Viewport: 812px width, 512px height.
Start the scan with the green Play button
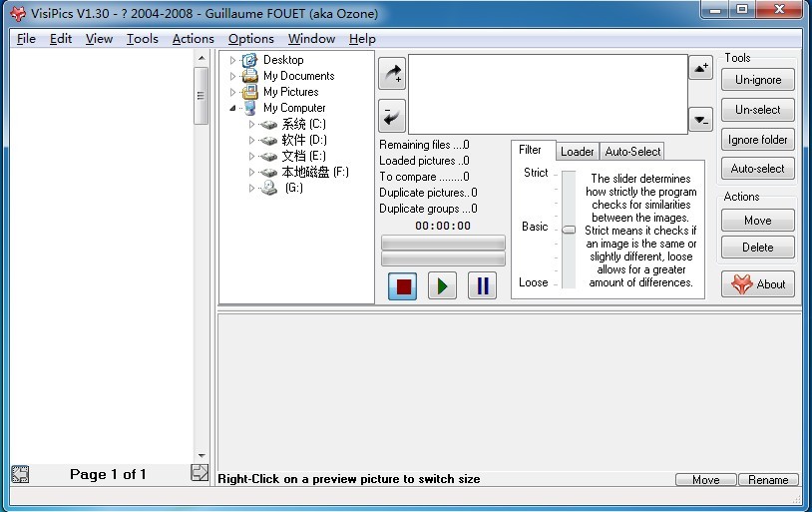pos(442,286)
